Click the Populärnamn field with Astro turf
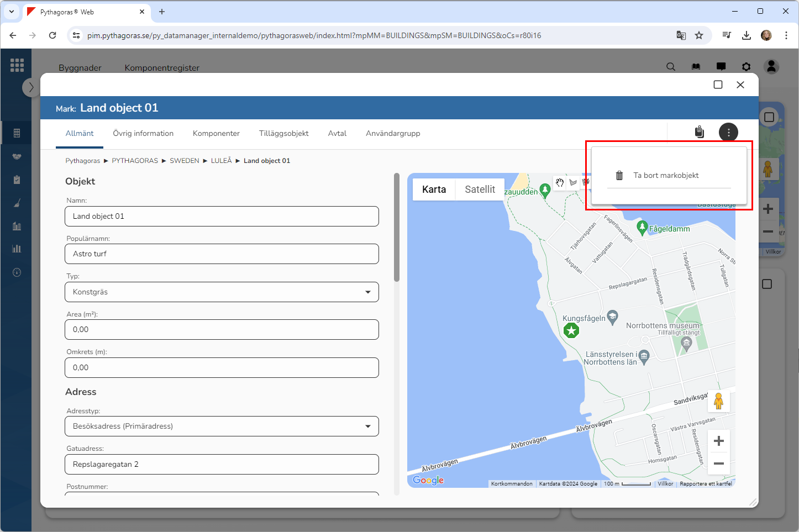 click(222, 254)
